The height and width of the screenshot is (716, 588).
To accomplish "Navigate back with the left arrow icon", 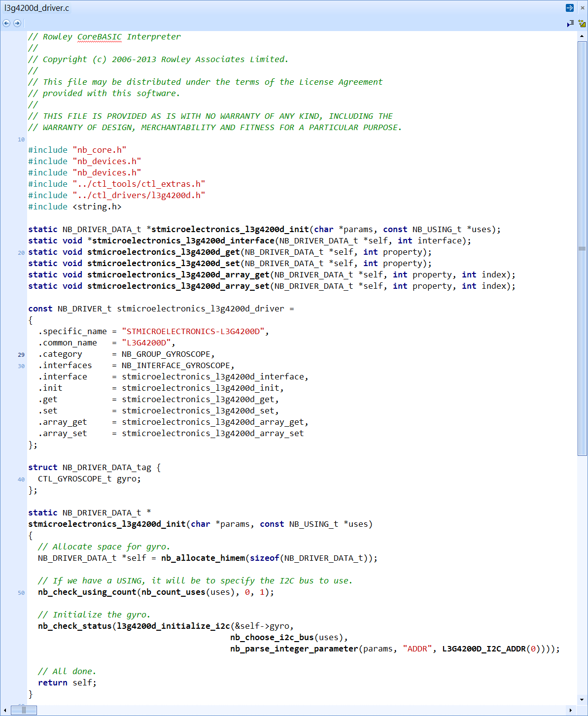I will [6, 23].
